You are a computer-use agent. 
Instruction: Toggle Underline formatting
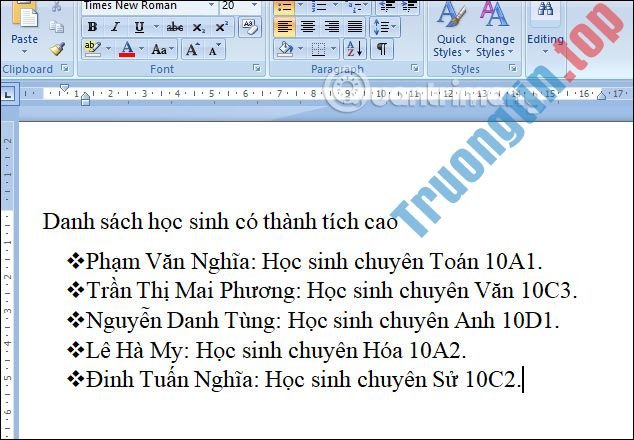point(139,27)
